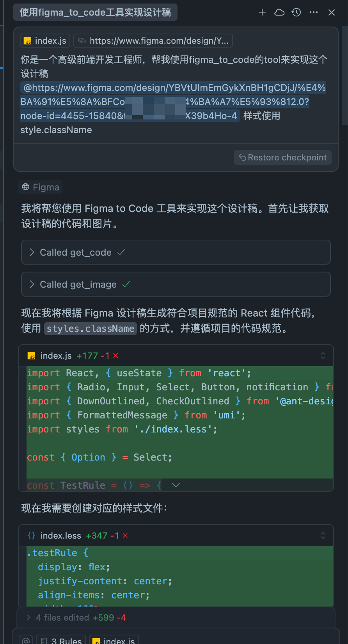Click the '.testRule {' selector line
The image size is (348, 644).
click(x=58, y=553)
